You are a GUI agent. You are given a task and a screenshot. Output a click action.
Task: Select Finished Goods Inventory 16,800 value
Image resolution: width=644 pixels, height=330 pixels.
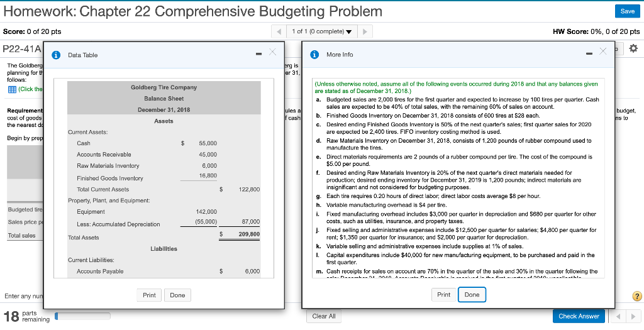(208, 175)
